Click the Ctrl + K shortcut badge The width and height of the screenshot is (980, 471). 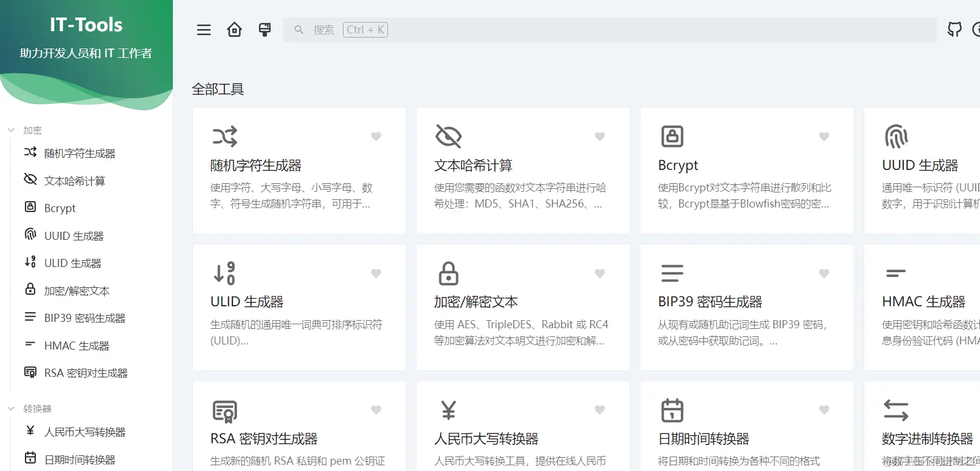tap(365, 29)
